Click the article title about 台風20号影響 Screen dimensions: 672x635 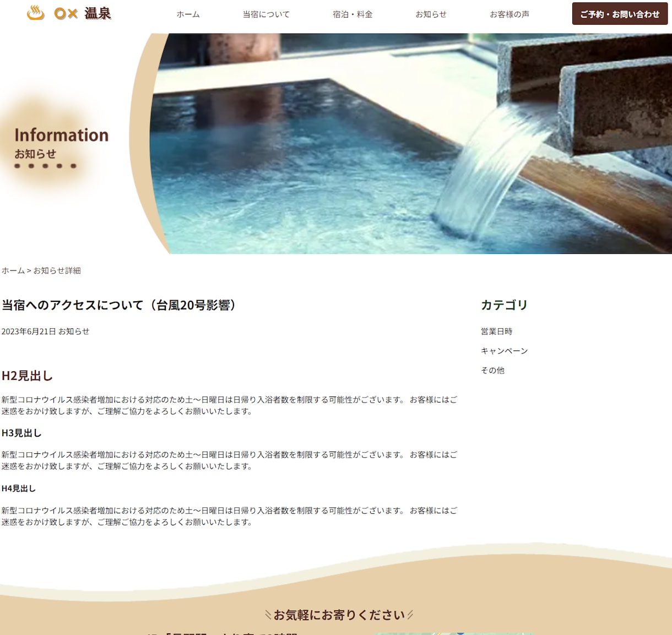[118, 305]
